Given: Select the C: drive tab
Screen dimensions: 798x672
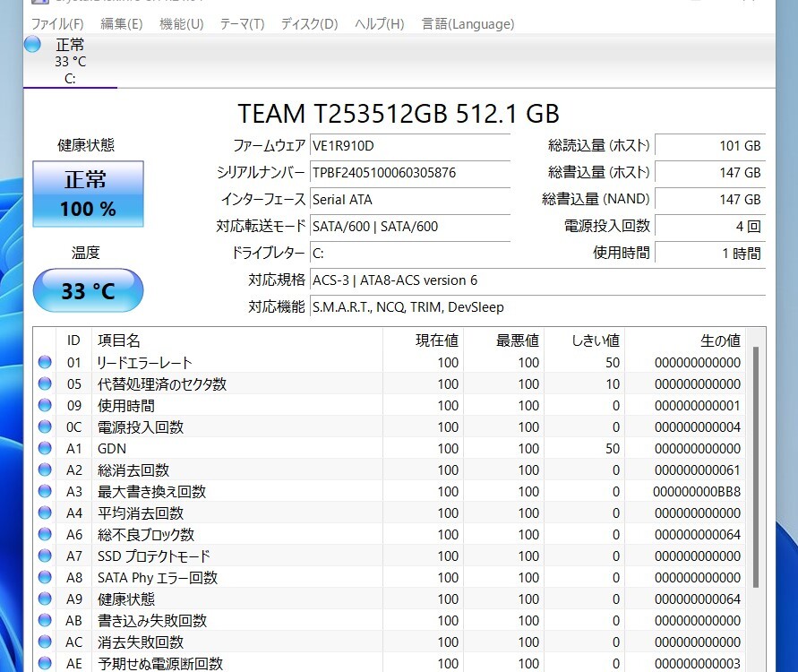Looking at the screenshot, I should point(70,78).
